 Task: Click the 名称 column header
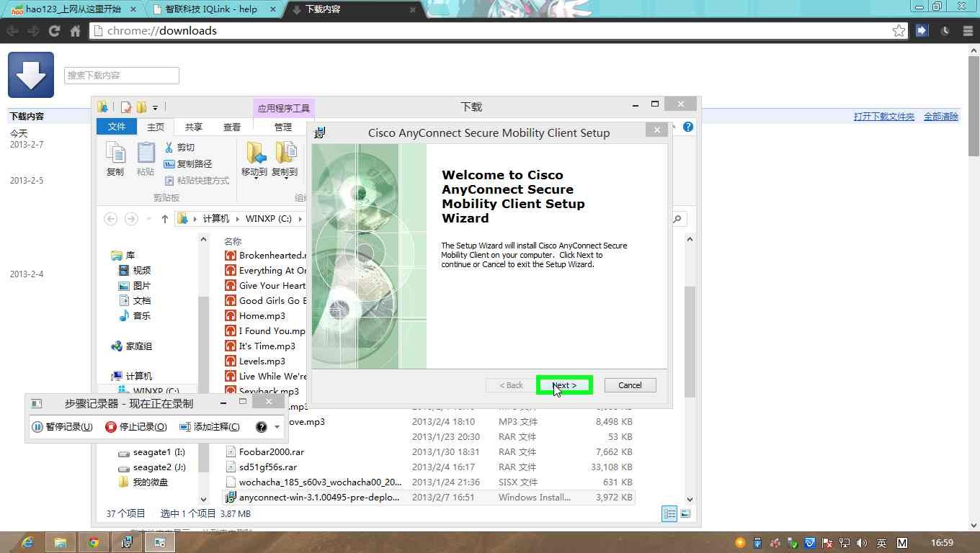click(233, 241)
